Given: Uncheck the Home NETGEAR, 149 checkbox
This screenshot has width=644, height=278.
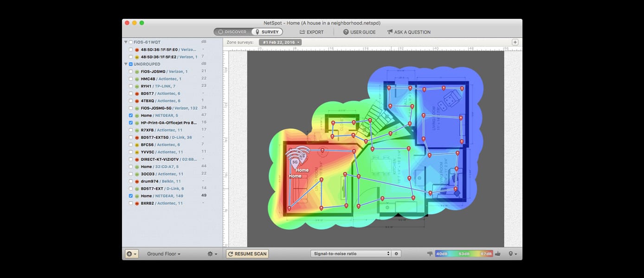Looking at the screenshot, I should 131,196.
